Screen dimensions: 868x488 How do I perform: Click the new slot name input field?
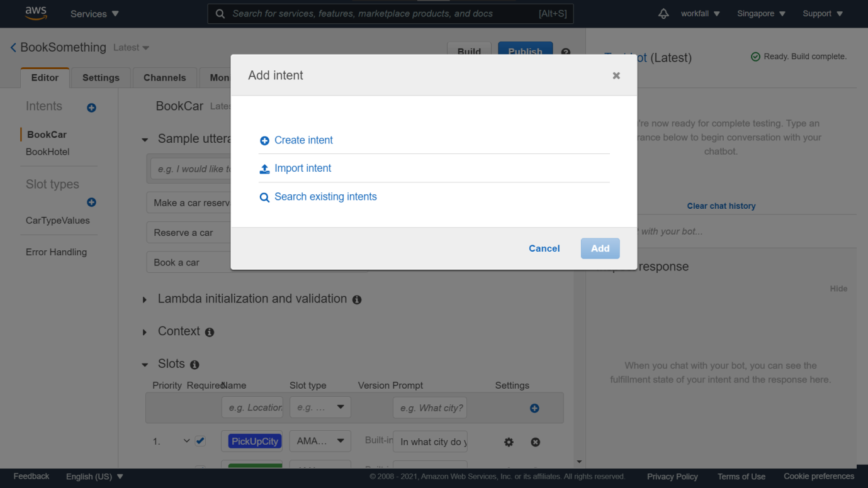pyautogui.click(x=252, y=408)
